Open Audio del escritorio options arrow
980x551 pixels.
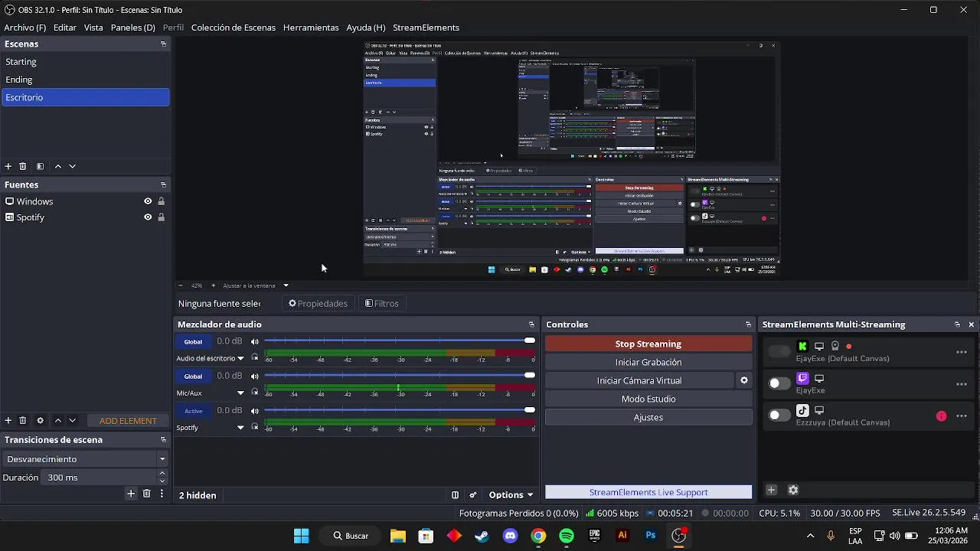(240, 358)
